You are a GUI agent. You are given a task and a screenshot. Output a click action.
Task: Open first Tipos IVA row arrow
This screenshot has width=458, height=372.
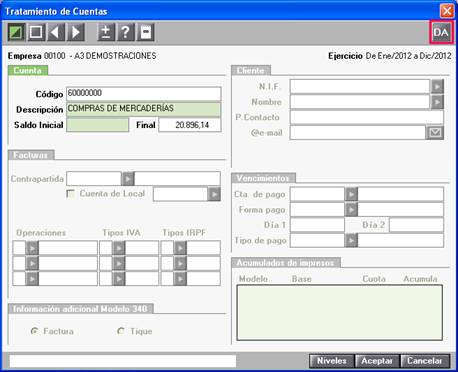coord(119,248)
